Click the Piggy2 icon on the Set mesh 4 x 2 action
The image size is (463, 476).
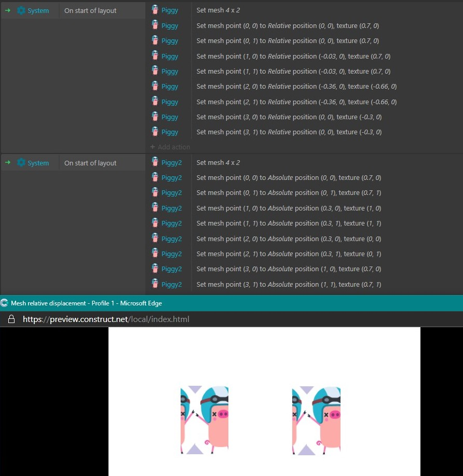pos(155,162)
